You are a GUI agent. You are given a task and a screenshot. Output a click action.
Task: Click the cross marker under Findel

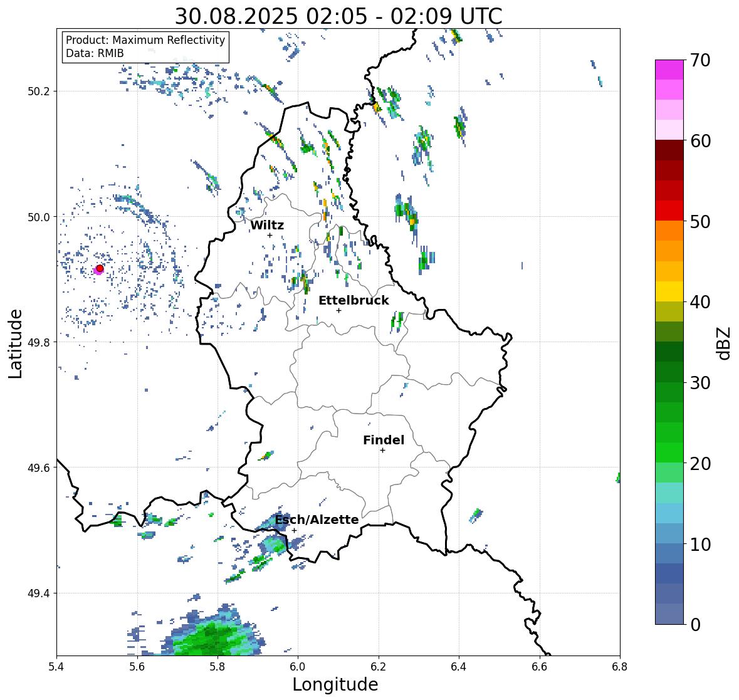click(x=382, y=451)
